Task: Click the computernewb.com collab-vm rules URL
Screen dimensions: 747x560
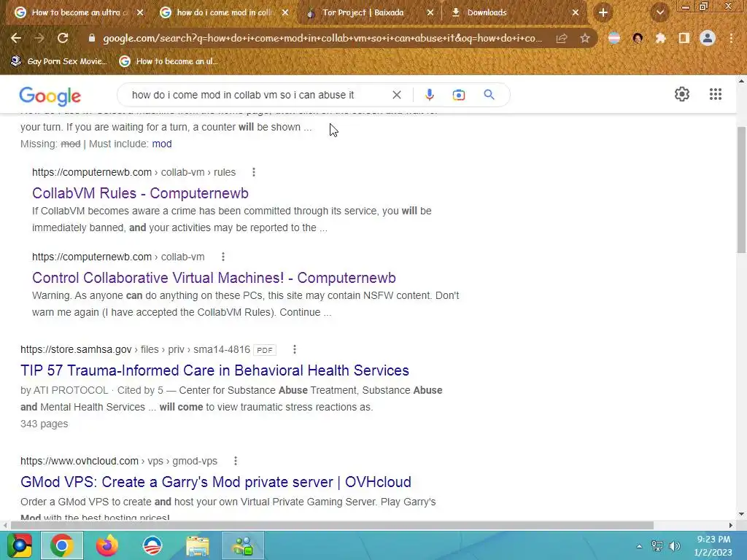Action: (x=134, y=172)
